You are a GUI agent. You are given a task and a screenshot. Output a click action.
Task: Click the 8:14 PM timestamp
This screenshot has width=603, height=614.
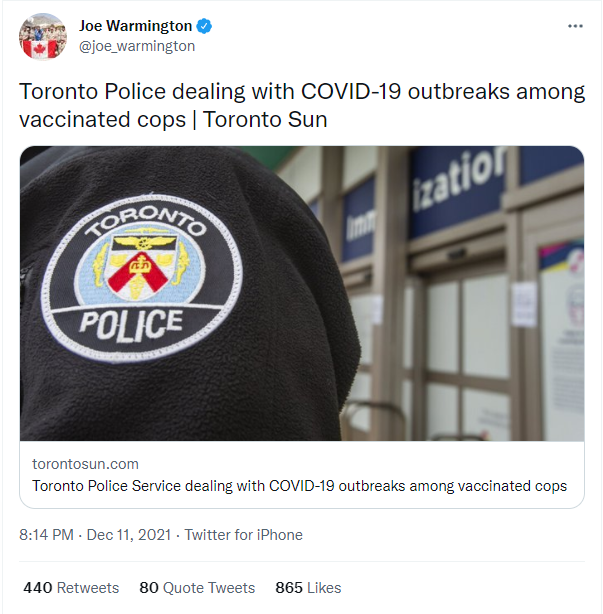[x=46, y=535]
